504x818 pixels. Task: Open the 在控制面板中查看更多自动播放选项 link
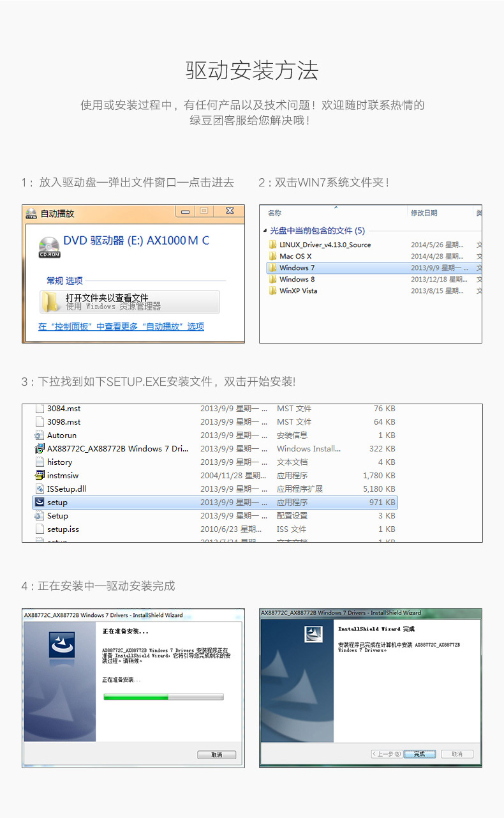coord(121,326)
